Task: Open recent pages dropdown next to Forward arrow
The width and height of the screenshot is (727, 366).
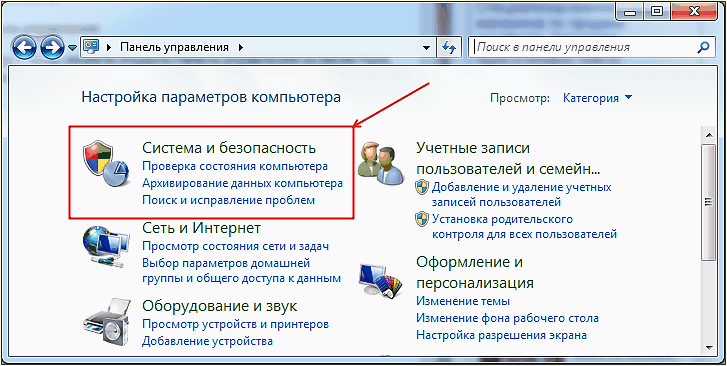Action: tap(72, 48)
